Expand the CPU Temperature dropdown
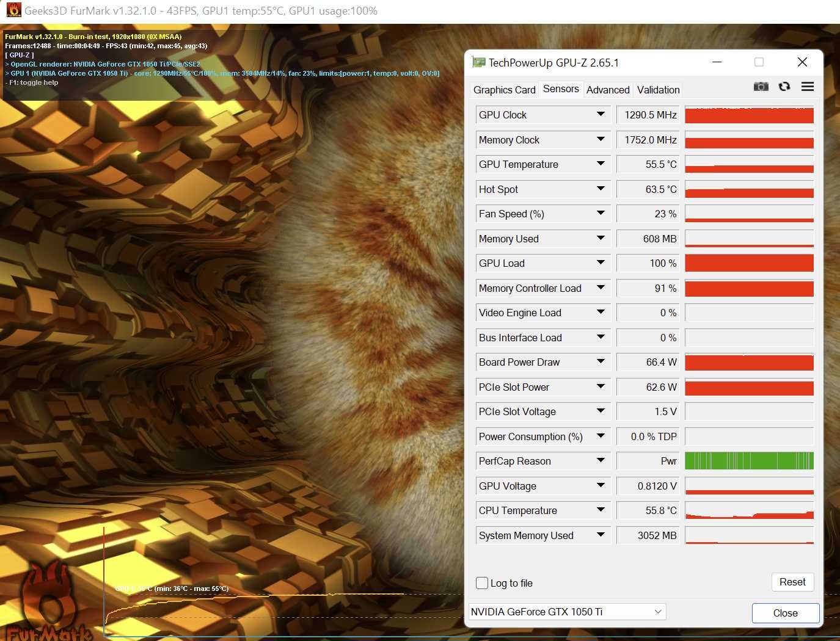Screen dimensions: 840x641 [x=601, y=510]
